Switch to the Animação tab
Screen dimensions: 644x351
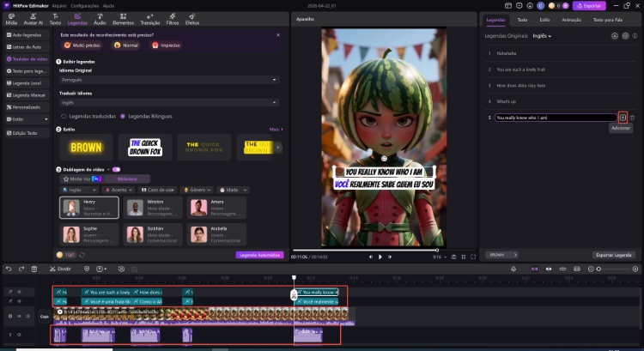(571, 20)
